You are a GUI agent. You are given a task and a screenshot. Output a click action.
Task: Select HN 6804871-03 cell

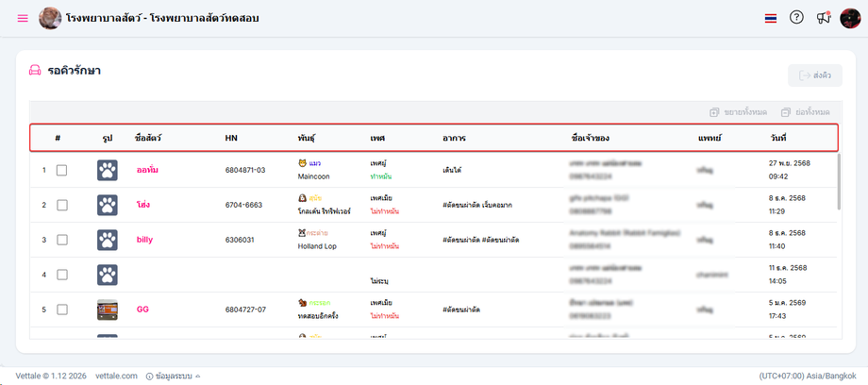245,170
